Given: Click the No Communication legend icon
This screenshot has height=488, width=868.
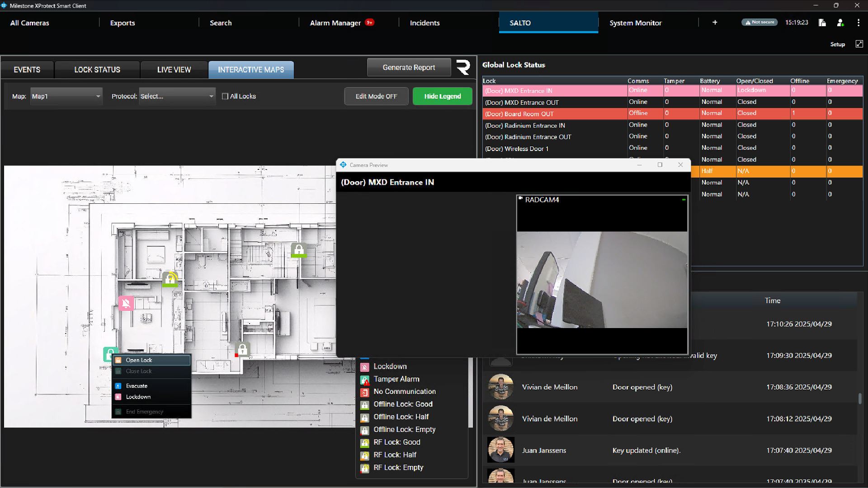Looking at the screenshot, I should tap(364, 392).
